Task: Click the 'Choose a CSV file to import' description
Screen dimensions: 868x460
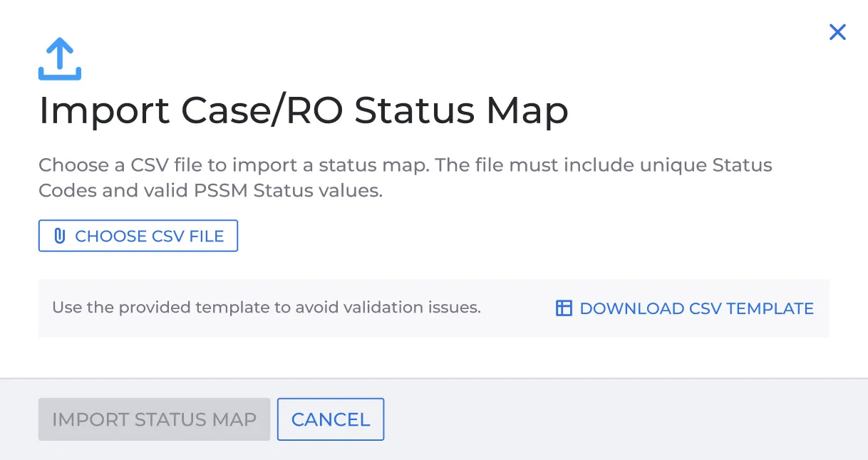Action: click(x=405, y=178)
